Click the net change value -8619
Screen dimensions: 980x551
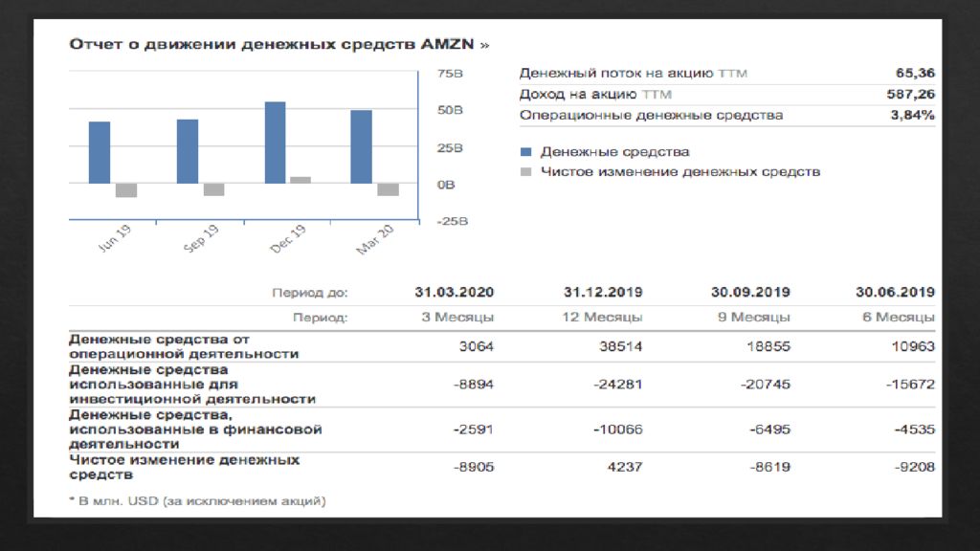tap(770, 467)
